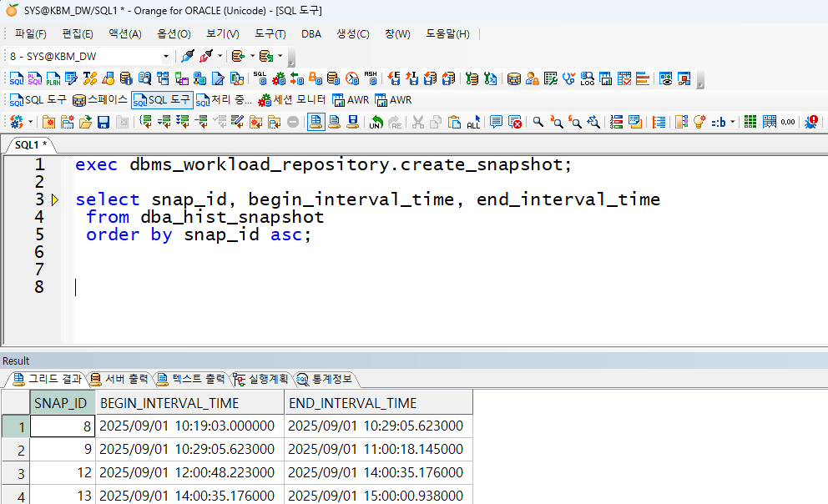Open the object search binoculars icon

[x=144, y=79]
